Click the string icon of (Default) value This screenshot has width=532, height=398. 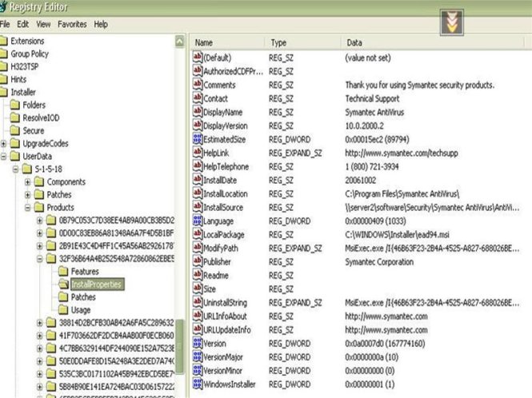(x=198, y=57)
